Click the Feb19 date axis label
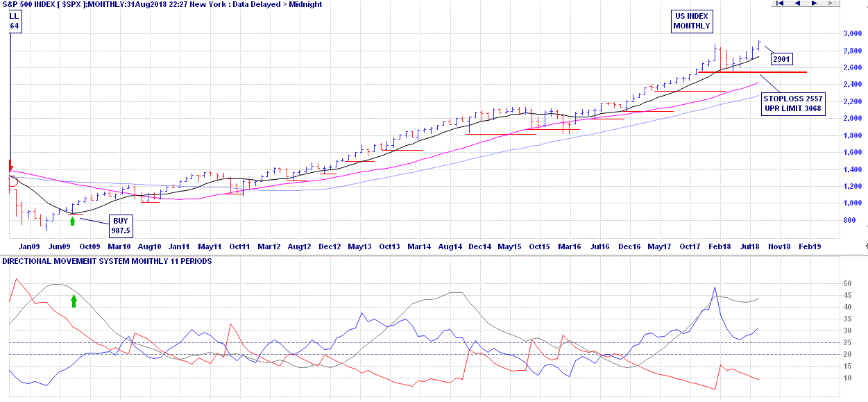 (x=810, y=246)
